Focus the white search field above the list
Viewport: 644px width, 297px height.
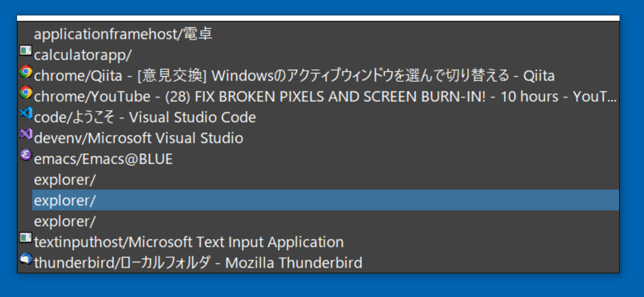318,18
